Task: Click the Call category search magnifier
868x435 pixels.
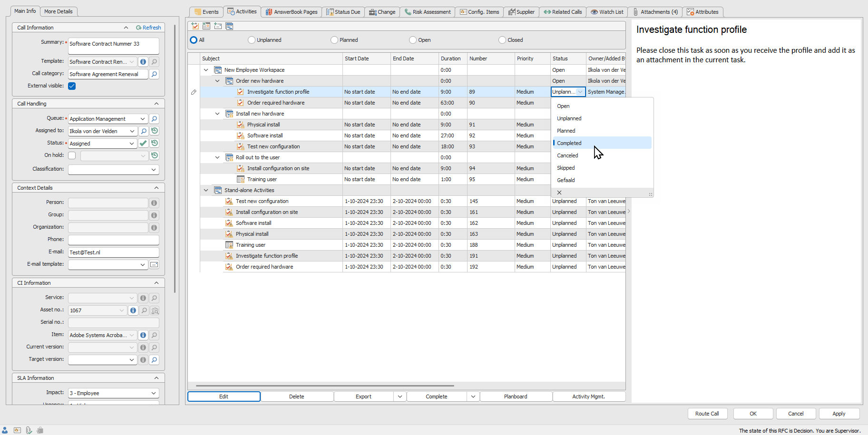Action: click(154, 74)
